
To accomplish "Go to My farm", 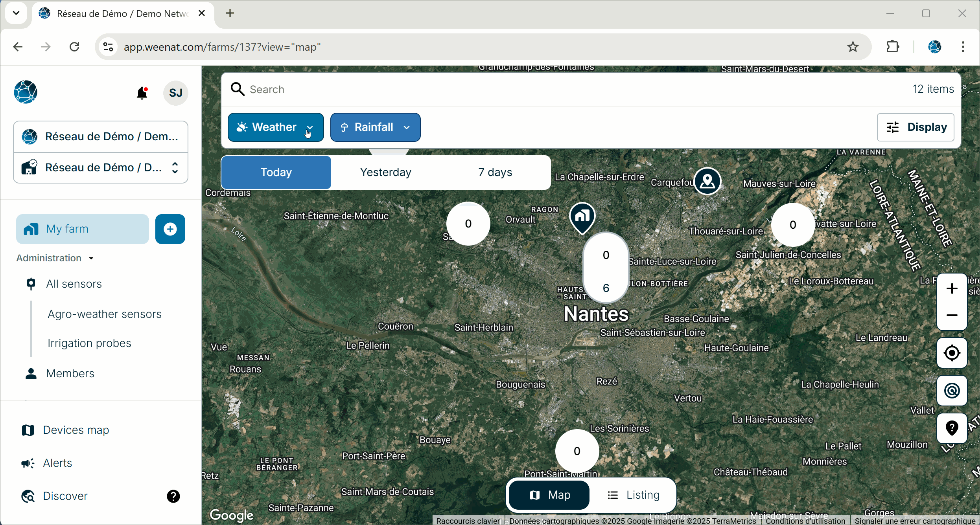I will click(x=83, y=229).
